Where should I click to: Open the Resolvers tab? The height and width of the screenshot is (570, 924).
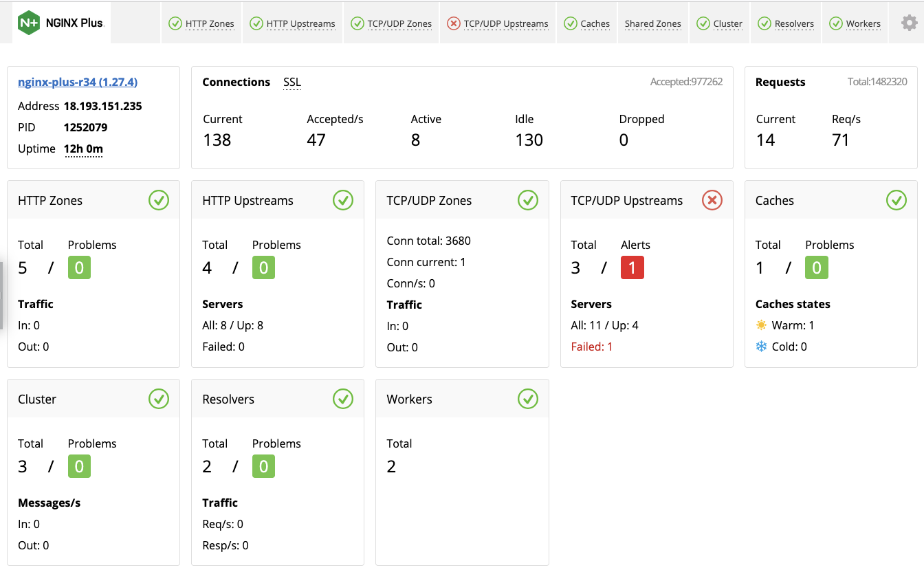pos(786,23)
